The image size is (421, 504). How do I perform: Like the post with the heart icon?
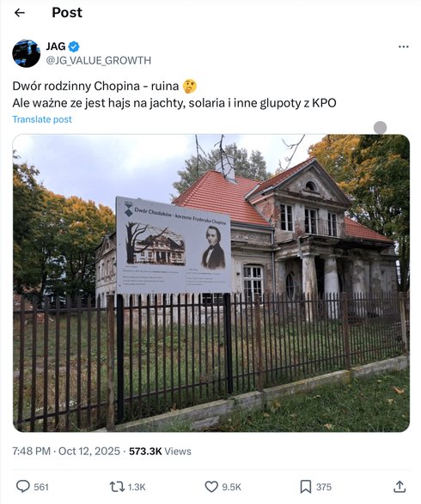(211, 487)
